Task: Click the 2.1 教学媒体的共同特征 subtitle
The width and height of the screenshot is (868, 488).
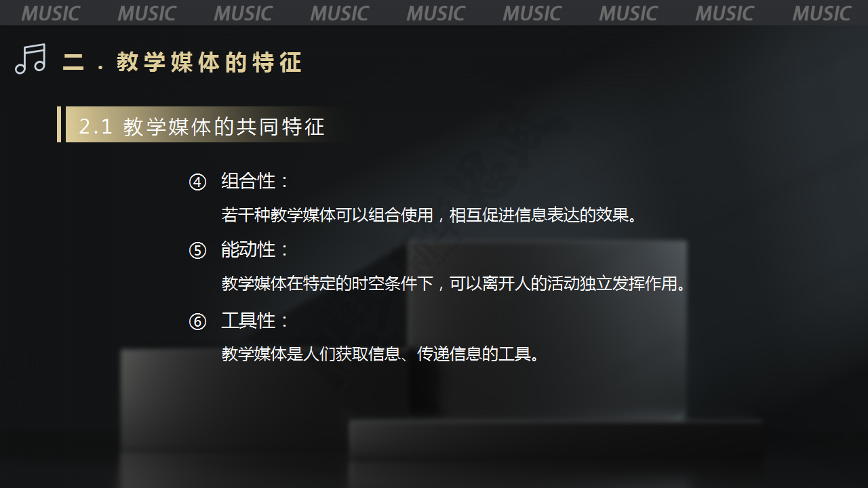Action: (x=202, y=127)
